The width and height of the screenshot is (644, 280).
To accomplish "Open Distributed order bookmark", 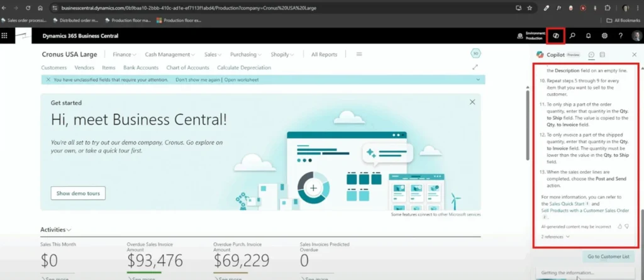I will point(76,20).
